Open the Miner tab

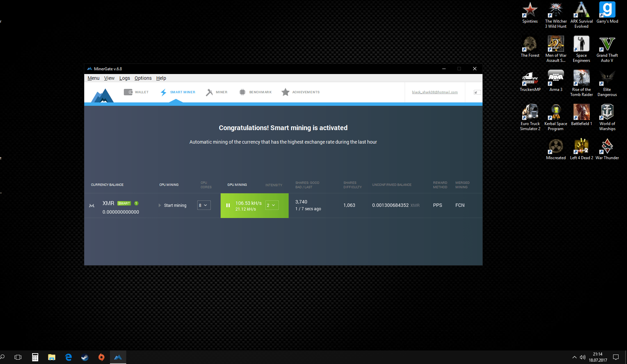coord(217,92)
